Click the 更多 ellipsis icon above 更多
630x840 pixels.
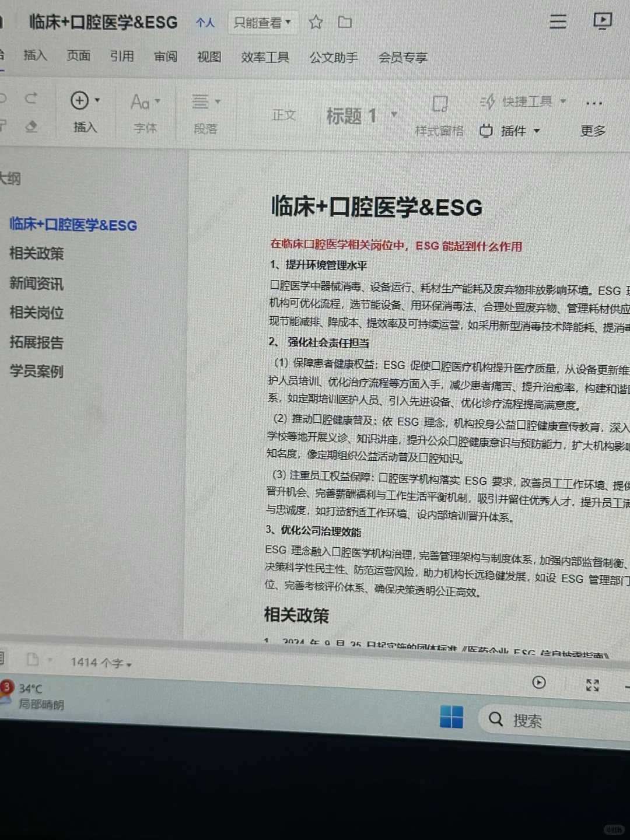[593, 103]
